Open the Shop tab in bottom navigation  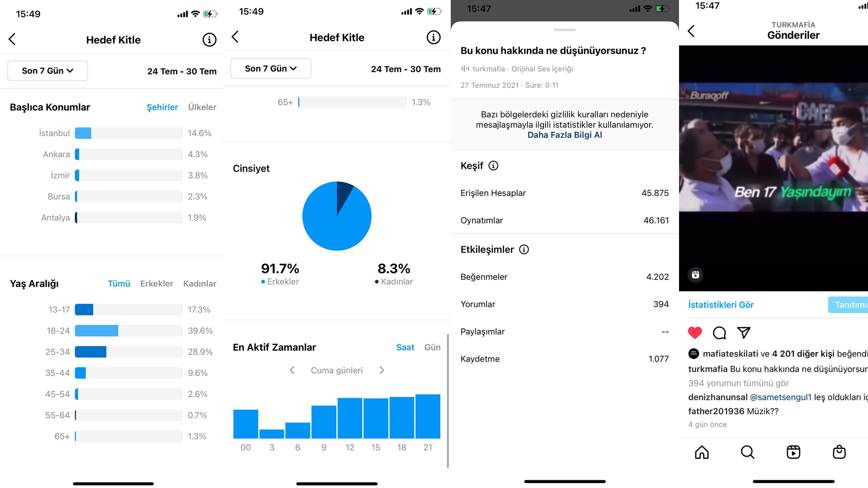click(x=839, y=452)
